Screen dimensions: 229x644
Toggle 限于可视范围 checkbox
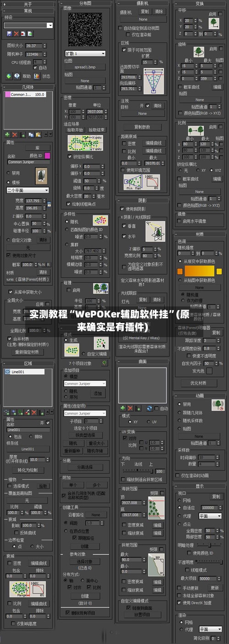(123, 49)
